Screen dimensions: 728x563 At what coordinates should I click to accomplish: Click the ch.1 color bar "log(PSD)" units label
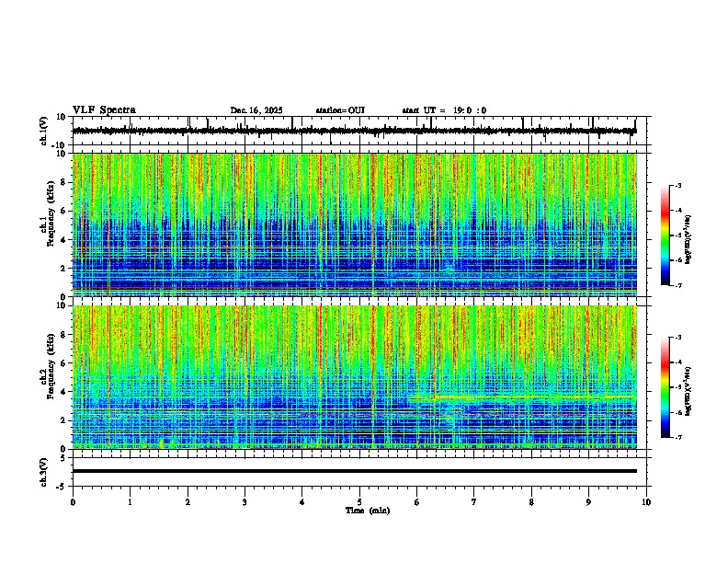tap(688, 239)
